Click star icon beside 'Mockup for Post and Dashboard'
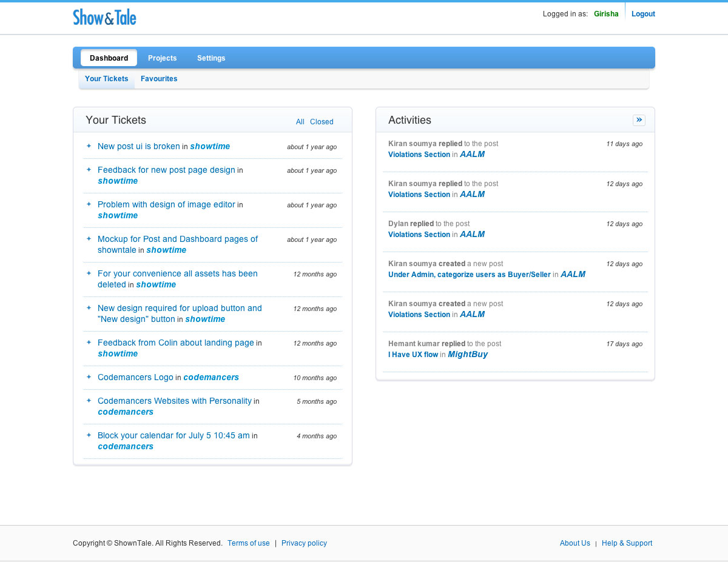The height and width of the screenshot is (582, 728). pos(89,239)
